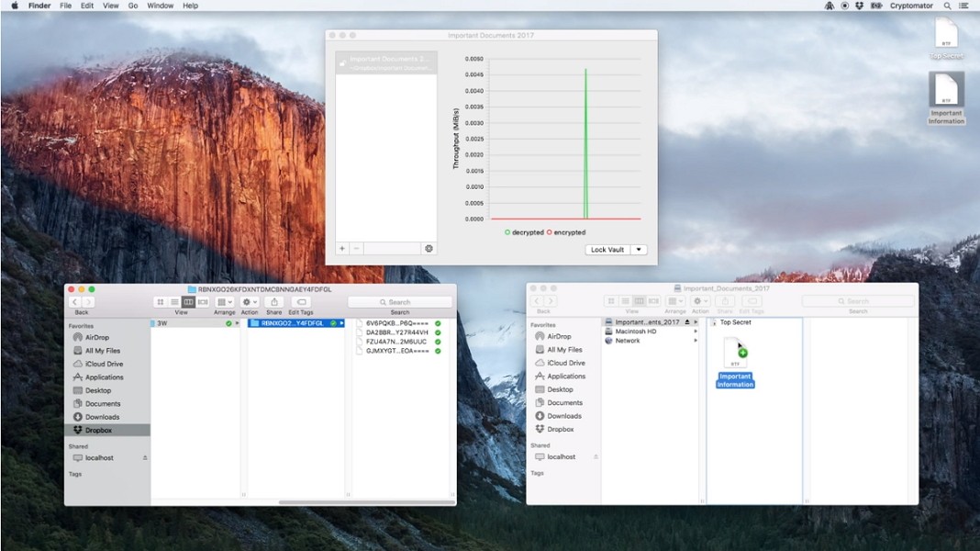Select file DA2BBR...Y27R44VH
This screenshot has width=980, height=551.
(x=397, y=332)
